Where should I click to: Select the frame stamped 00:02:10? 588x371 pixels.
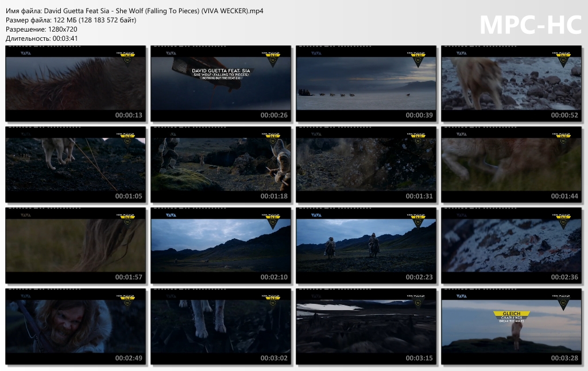click(x=221, y=246)
